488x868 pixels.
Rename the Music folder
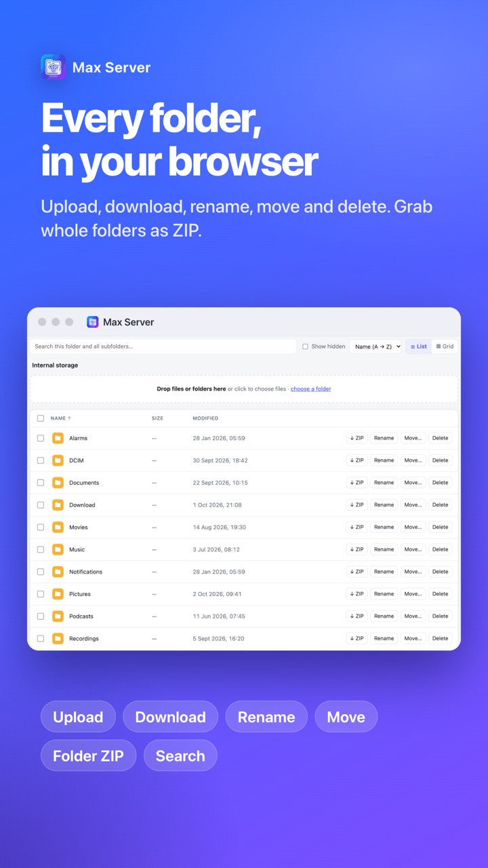(x=384, y=549)
